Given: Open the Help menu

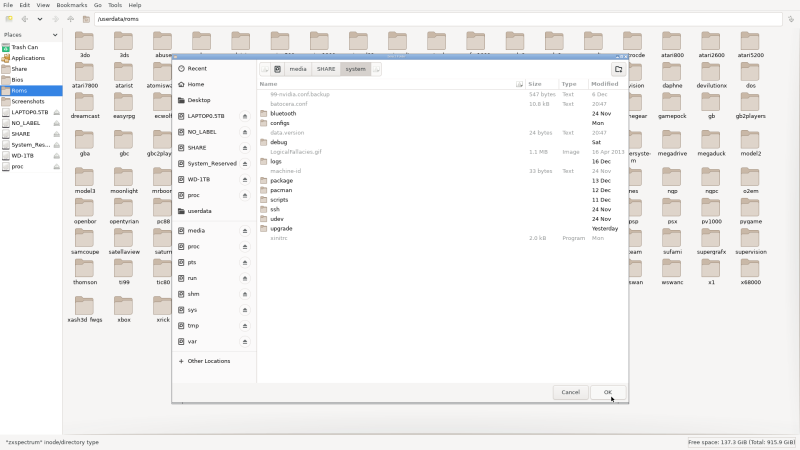Looking at the screenshot, I should click(135, 5).
